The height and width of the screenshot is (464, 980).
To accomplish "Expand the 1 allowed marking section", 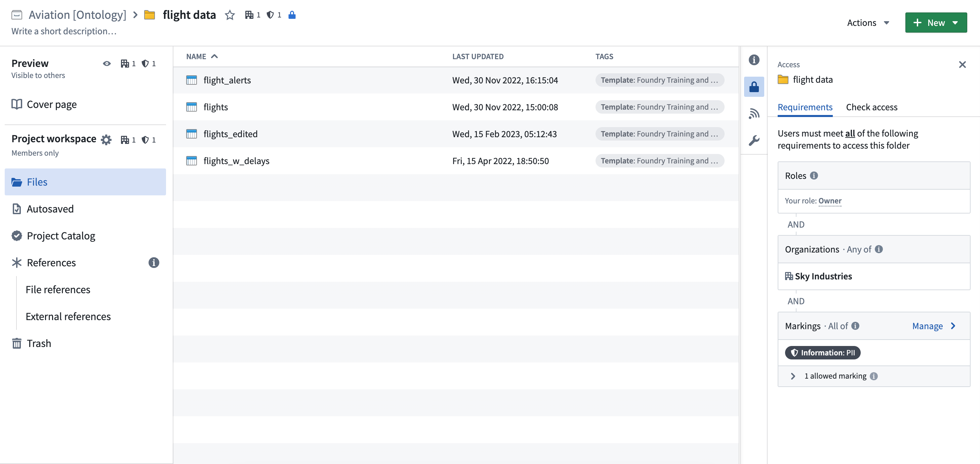I will (793, 376).
